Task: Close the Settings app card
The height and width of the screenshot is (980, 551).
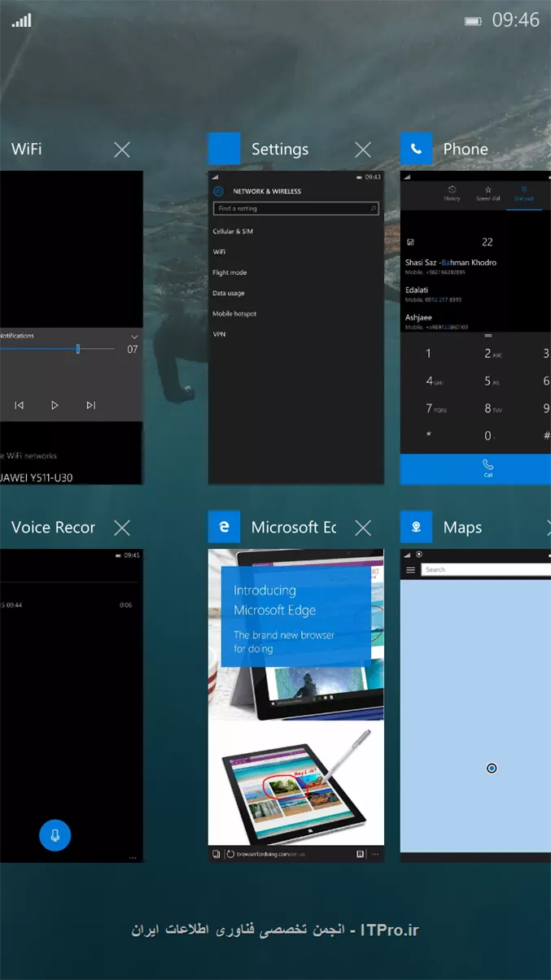Action: point(363,149)
